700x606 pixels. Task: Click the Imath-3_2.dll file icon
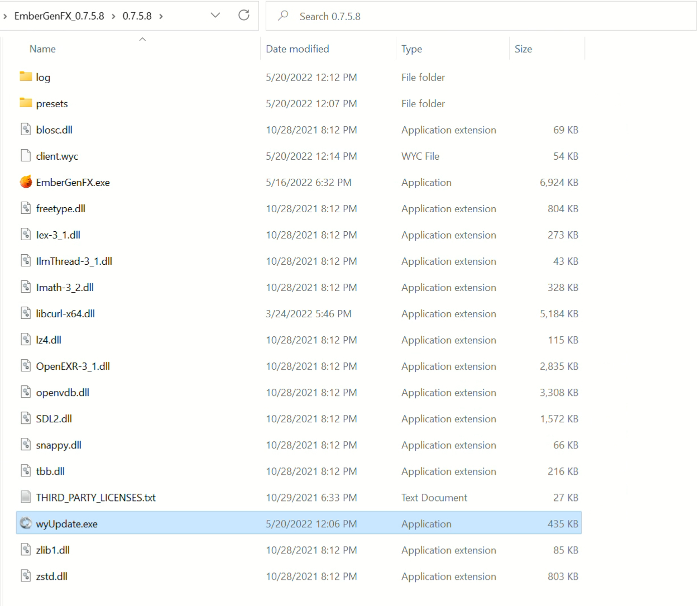[x=26, y=287]
